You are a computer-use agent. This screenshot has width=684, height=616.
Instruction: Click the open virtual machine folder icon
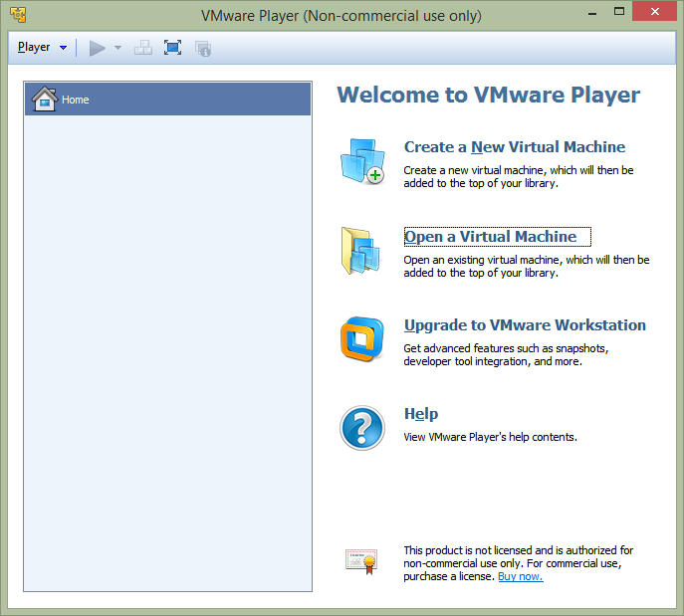click(361, 251)
